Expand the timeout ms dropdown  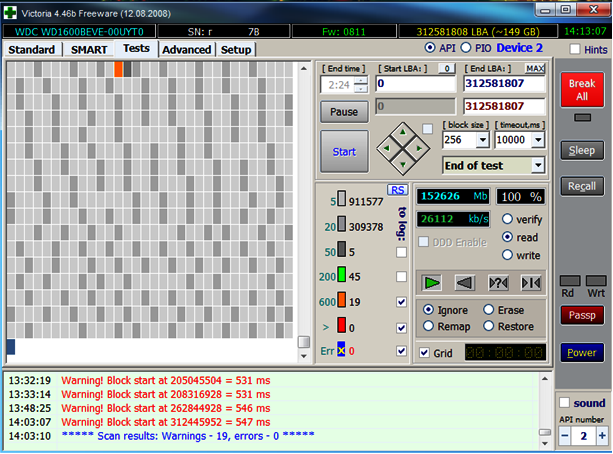coord(538,141)
